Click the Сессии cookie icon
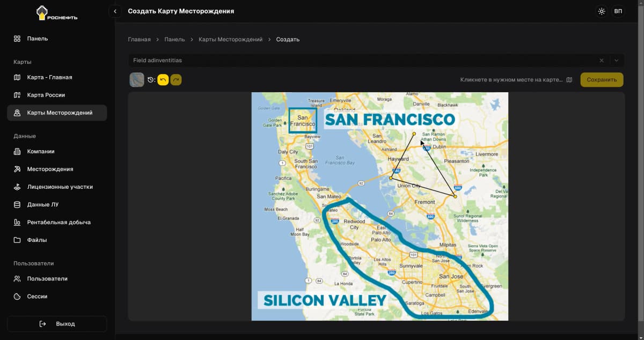644x340 pixels. click(x=17, y=296)
